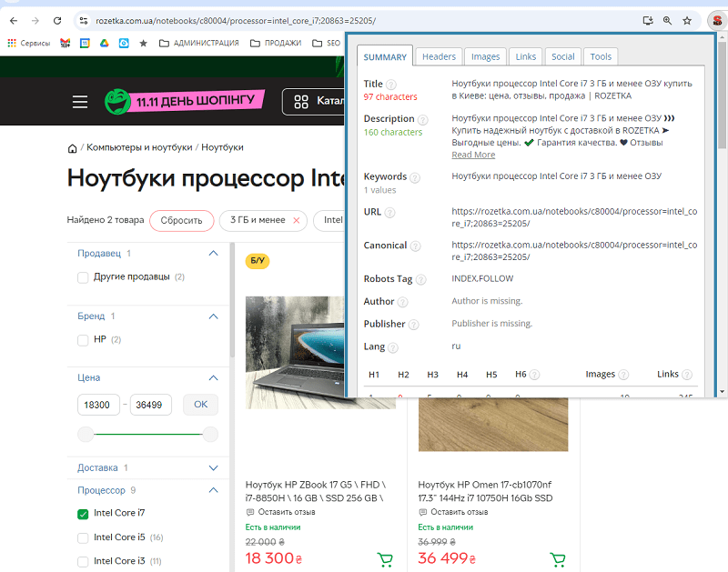The height and width of the screenshot is (572, 728).
Task: Go to home via breadcrumb house icon
Action: pos(72,148)
